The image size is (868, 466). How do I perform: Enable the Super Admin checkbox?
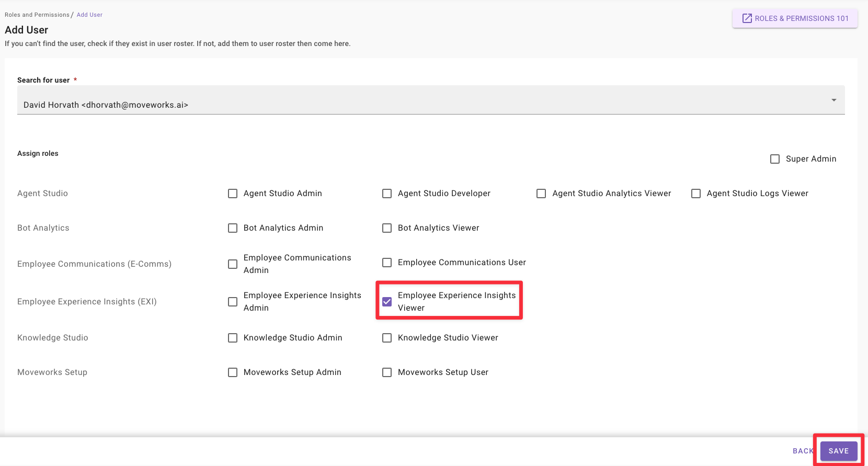coord(775,159)
